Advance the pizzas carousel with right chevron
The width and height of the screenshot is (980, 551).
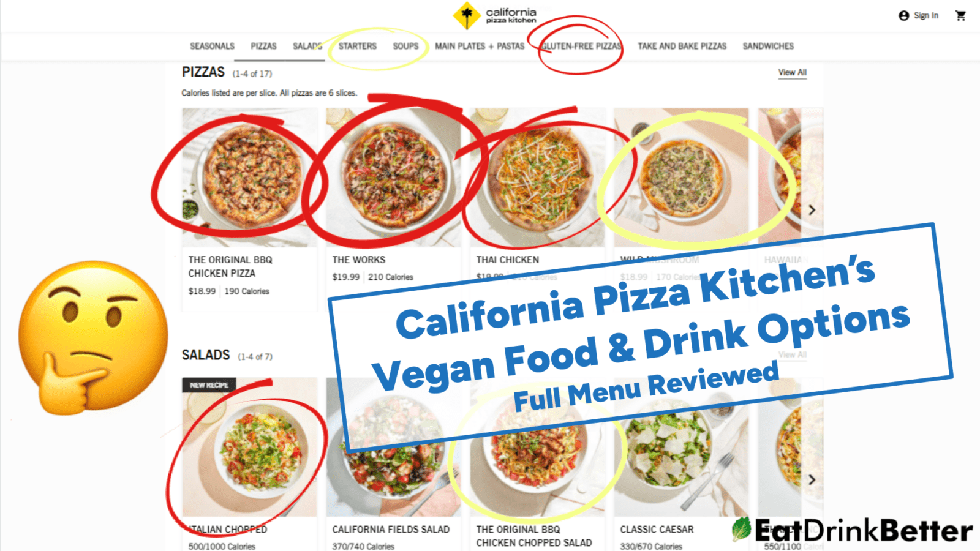(x=812, y=210)
